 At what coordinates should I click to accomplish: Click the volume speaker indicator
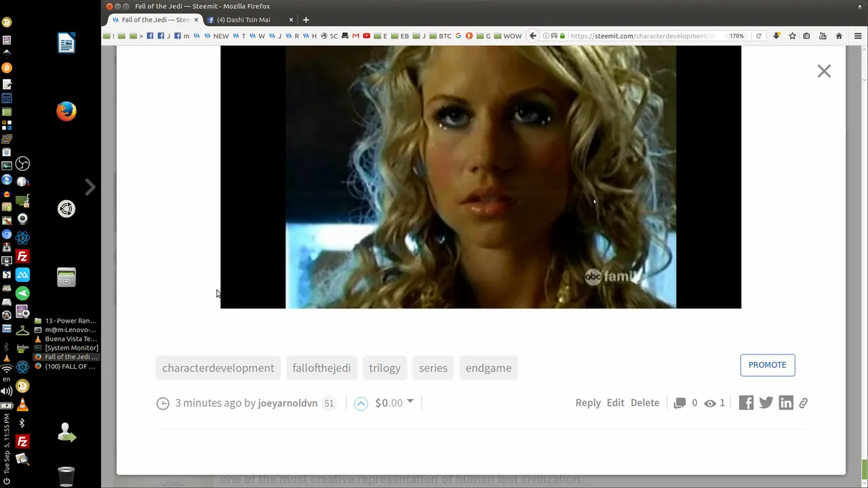click(7, 391)
